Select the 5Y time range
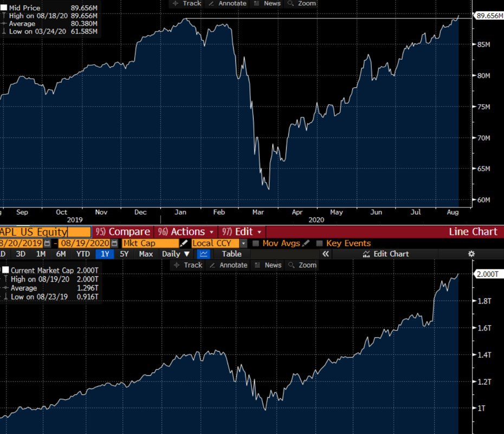Viewport: 504px width, 434px height. click(x=124, y=254)
